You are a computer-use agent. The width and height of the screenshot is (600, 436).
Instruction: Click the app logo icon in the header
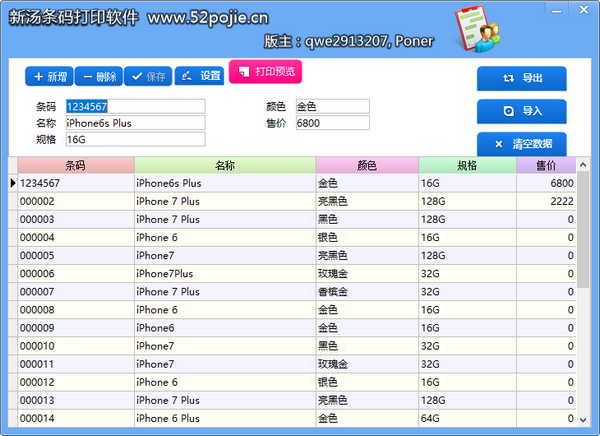pos(479,30)
